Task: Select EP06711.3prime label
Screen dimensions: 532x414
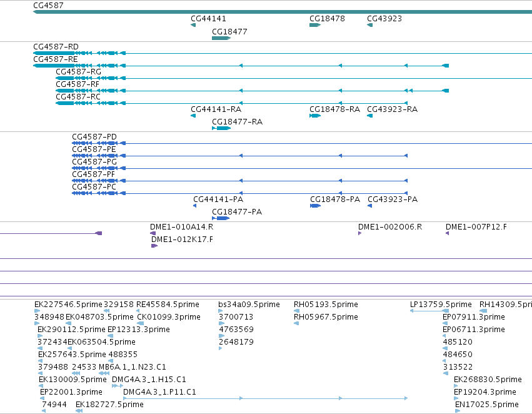Action: pyautogui.click(x=474, y=330)
